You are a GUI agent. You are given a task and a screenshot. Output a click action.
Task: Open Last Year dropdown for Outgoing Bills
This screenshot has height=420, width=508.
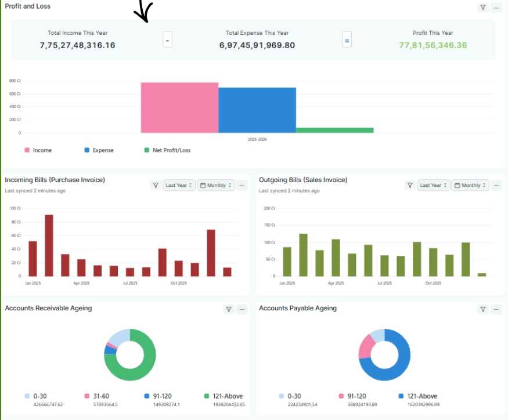tap(434, 185)
